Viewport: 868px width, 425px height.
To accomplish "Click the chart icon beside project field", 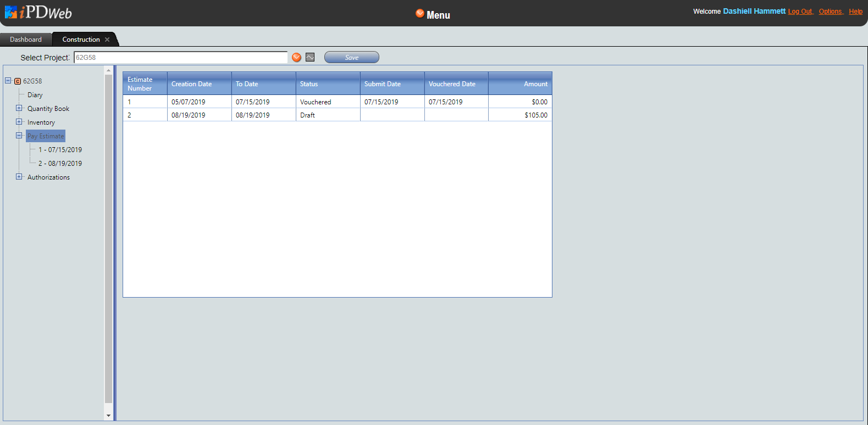I will (x=310, y=58).
